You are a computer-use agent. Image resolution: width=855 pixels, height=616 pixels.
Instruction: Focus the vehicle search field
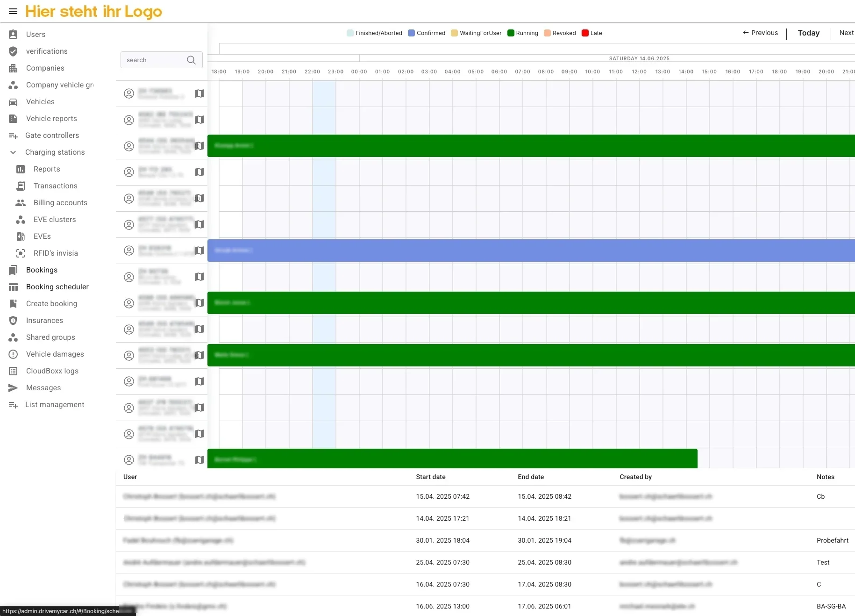coord(154,60)
